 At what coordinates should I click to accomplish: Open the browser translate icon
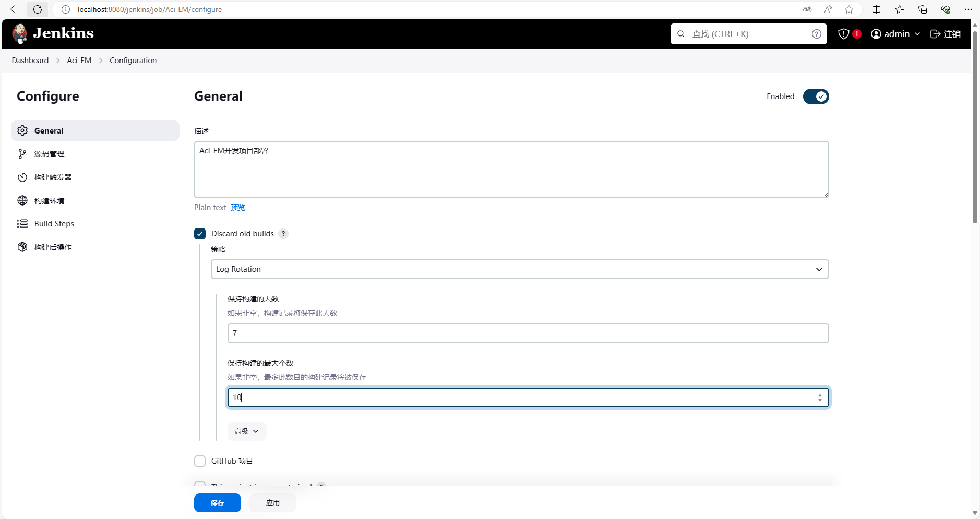coord(807,9)
